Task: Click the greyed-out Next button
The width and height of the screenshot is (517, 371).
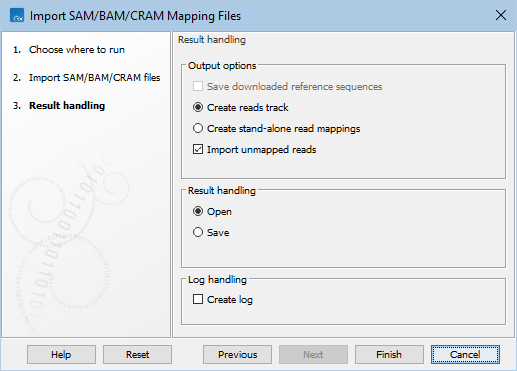Action: coord(313,354)
